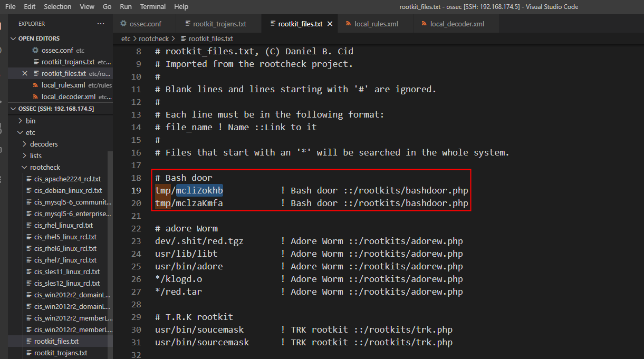The height and width of the screenshot is (359, 644).
Task: Open the Go menu
Action: (x=107, y=7)
